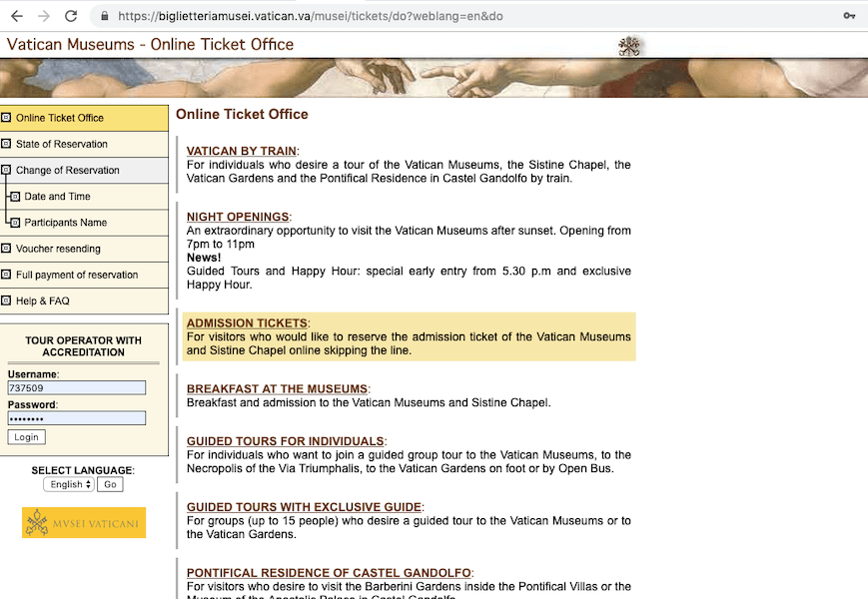Click the padlock icon in the address bar
This screenshot has width=868, height=599.
pos(104,16)
